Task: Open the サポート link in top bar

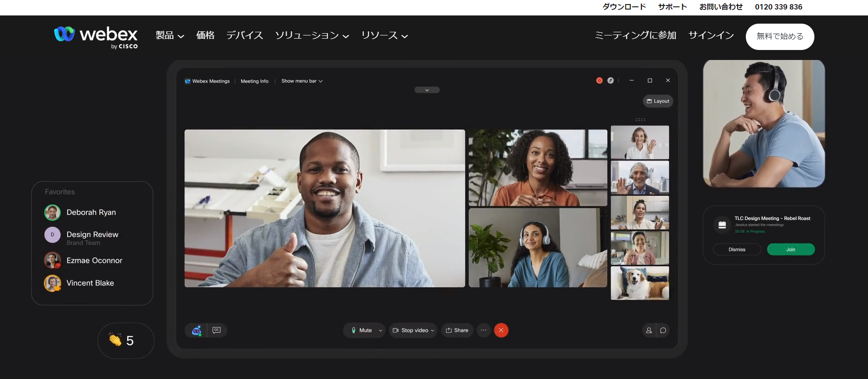Action: [673, 7]
